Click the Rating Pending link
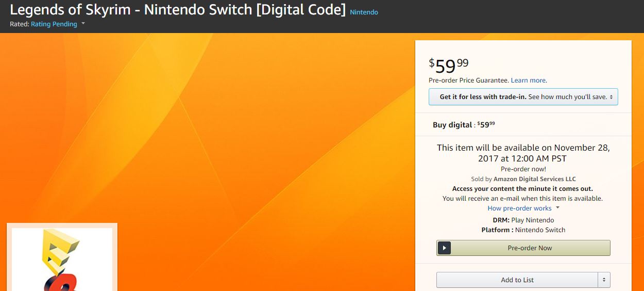Image resolution: width=644 pixels, height=291 pixels. tap(54, 24)
